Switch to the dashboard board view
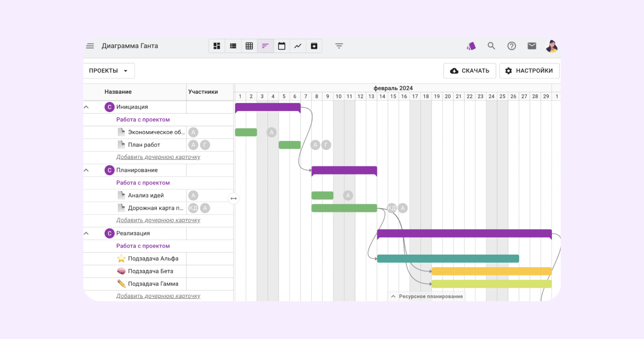 click(x=217, y=46)
